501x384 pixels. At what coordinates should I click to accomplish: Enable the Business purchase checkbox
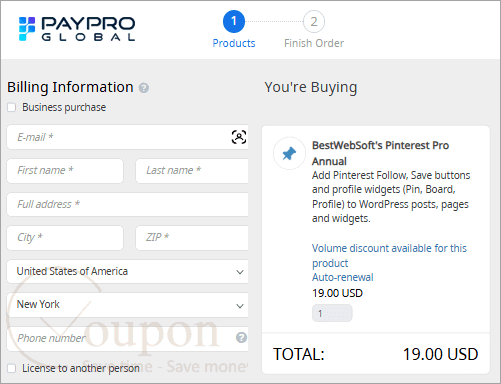12,107
